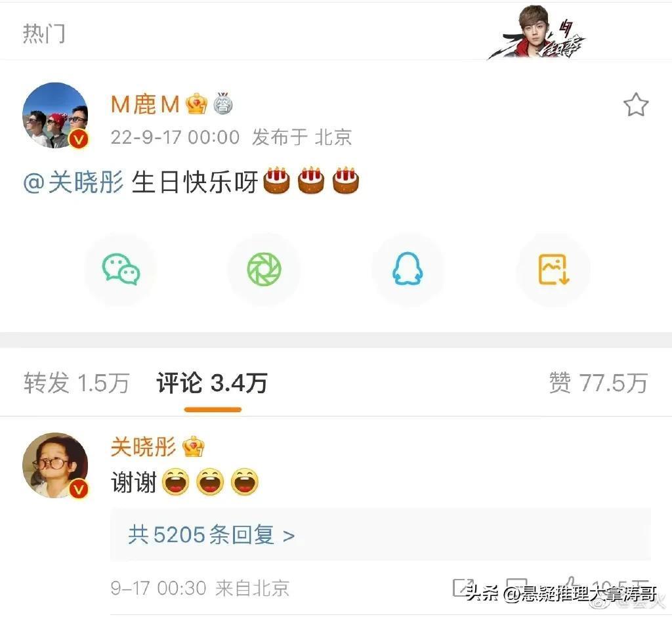Viewport: 672px width, 617px height.
Task: Share post to WeChat
Action: pos(121,269)
